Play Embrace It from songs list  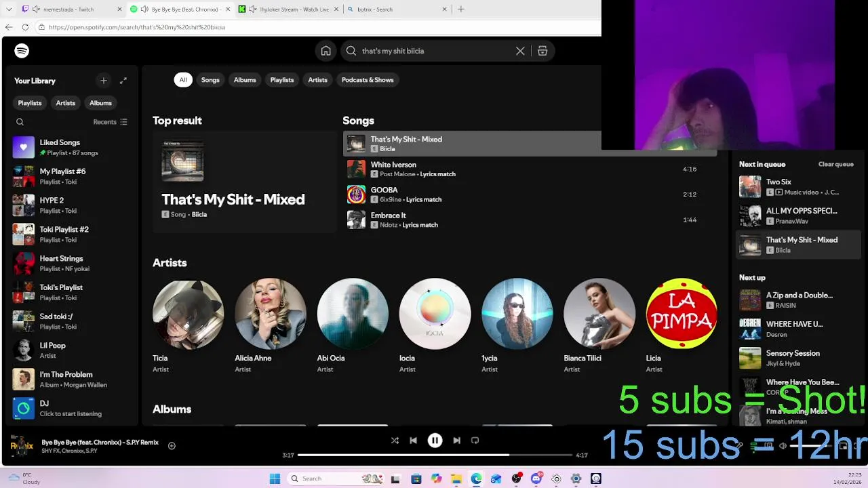[x=530, y=220]
